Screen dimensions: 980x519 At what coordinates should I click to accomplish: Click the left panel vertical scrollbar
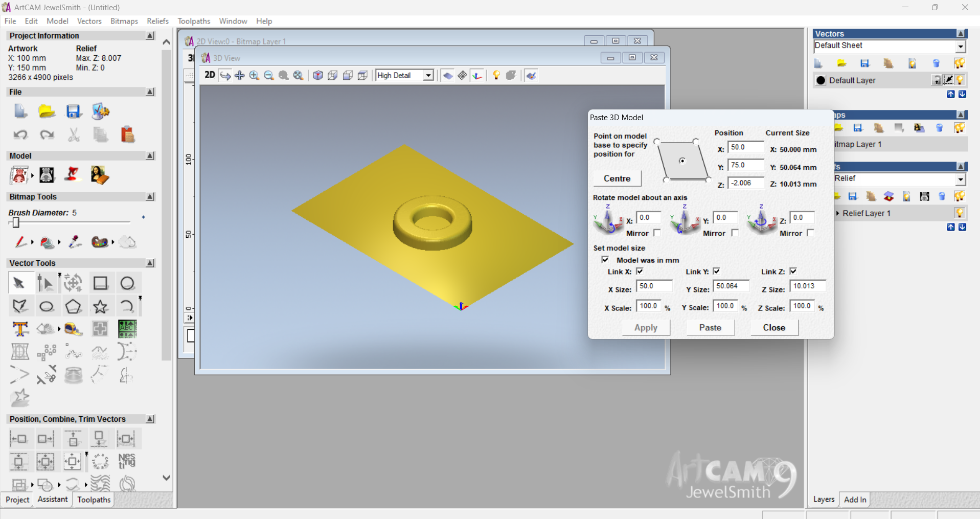coord(166,205)
